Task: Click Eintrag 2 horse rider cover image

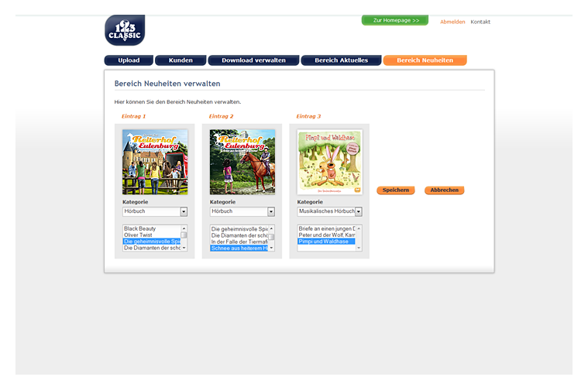Action: [x=242, y=162]
